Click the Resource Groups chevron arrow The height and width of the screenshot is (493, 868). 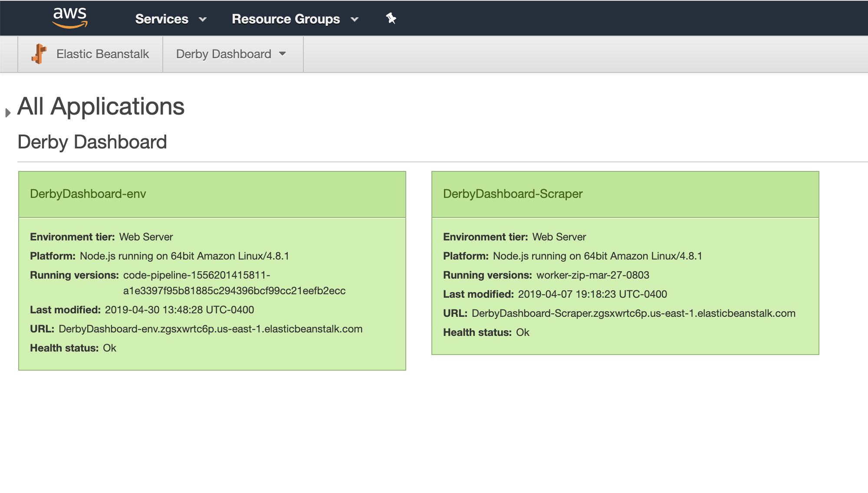coord(355,20)
